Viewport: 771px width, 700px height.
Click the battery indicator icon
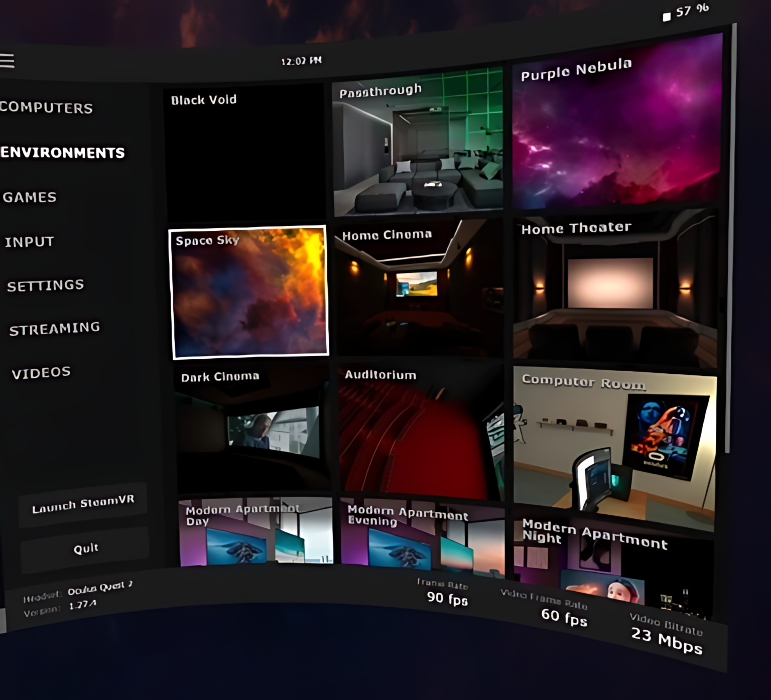pyautogui.click(x=666, y=17)
